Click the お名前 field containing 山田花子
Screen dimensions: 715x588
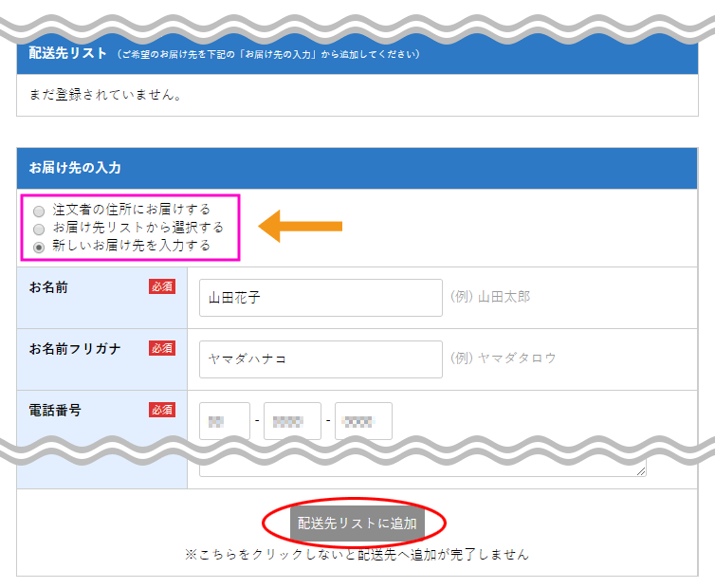(x=321, y=298)
